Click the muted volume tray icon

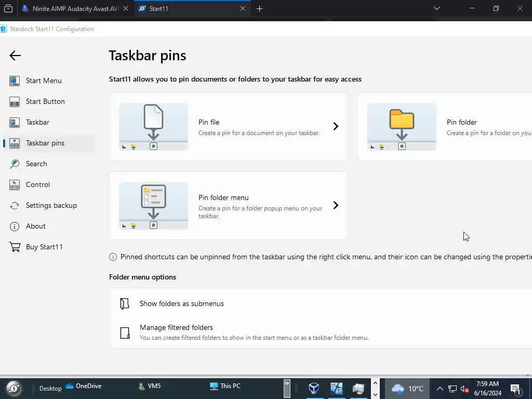click(x=464, y=389)
